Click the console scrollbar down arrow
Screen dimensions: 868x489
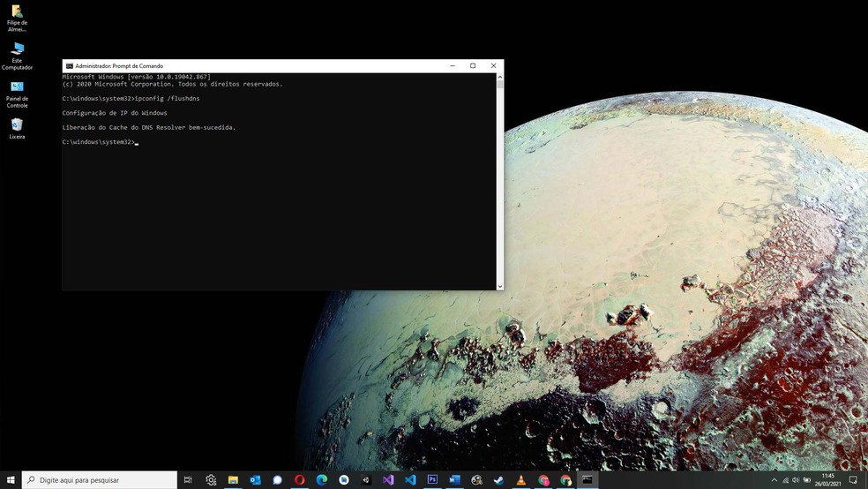click(500, 286)
